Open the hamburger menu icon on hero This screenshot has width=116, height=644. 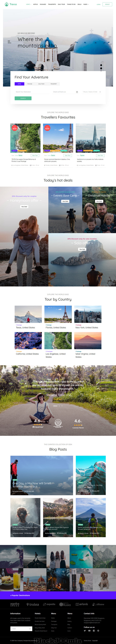point(9,42)
